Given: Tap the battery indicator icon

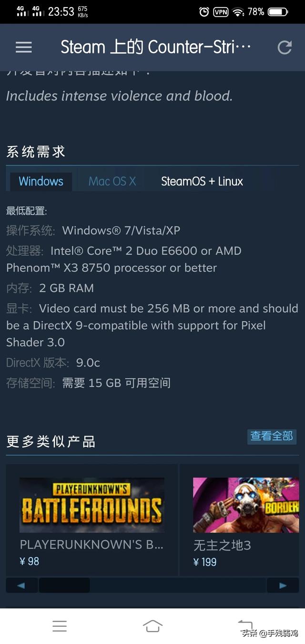Looking at the screenshot, I should pyautogui.click(x=278, y=12).
